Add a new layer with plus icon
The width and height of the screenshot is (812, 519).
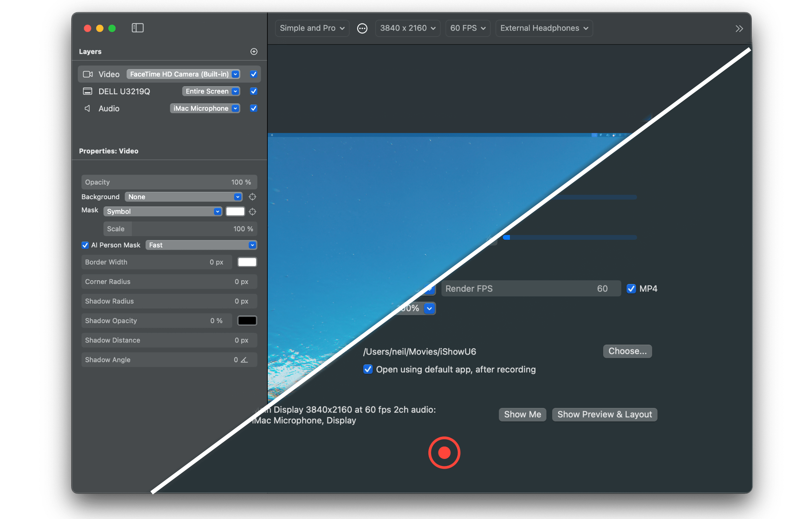click(254, 52)
